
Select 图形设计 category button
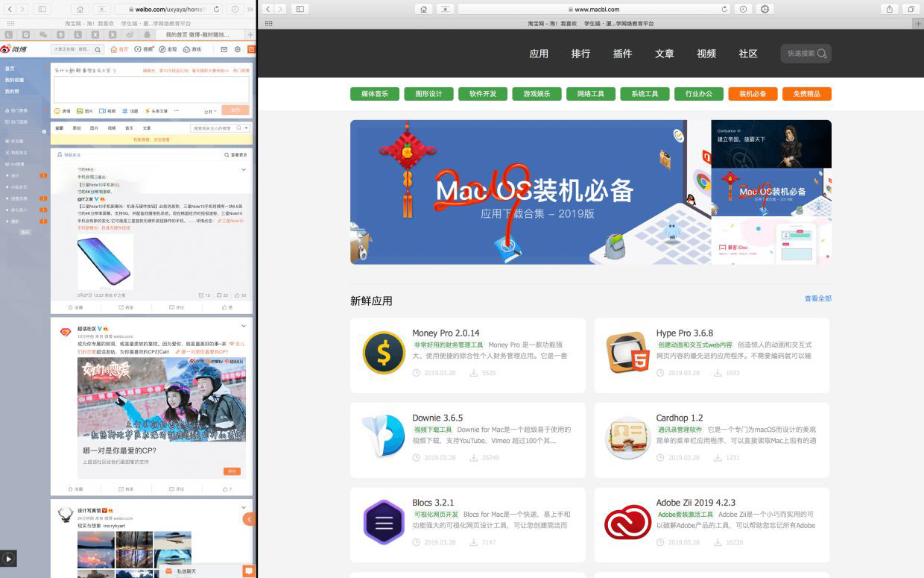429,94
